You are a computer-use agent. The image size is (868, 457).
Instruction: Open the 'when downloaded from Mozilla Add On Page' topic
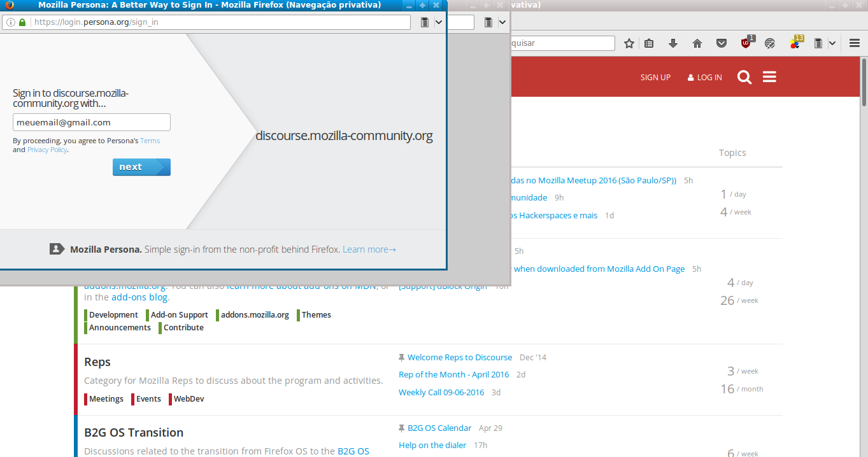(x=599, y=269)
